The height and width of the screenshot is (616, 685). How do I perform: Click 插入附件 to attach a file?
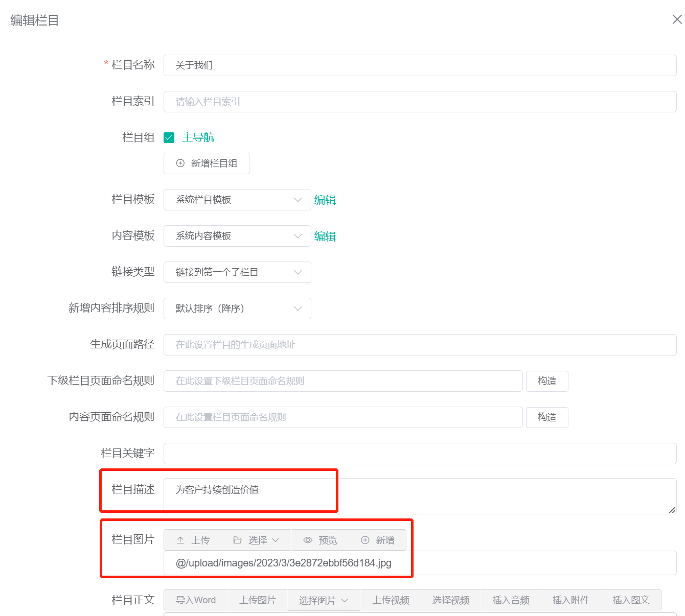point(570,600)
